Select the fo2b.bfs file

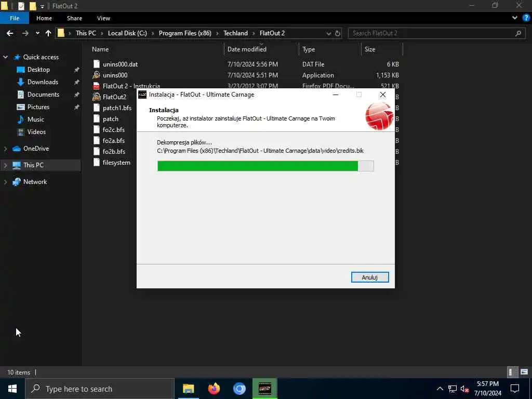tap(114, 152)
